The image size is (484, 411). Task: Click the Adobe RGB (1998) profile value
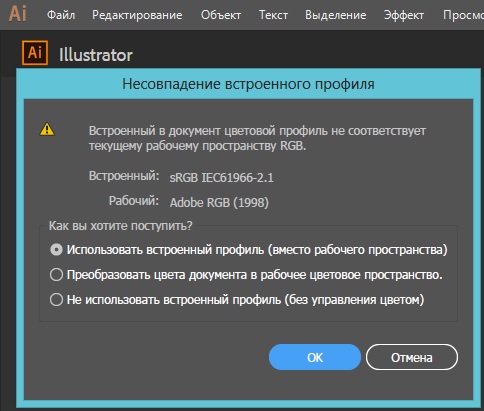(219, 202)
